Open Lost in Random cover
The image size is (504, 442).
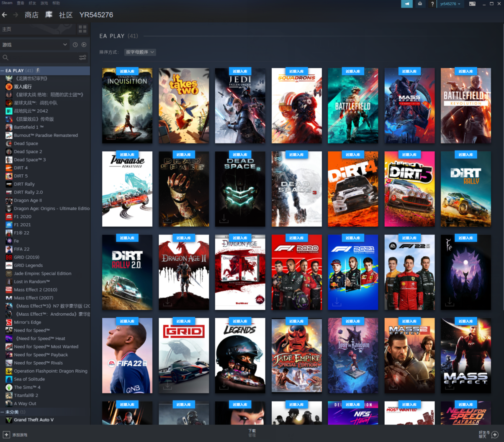[353, 355]
